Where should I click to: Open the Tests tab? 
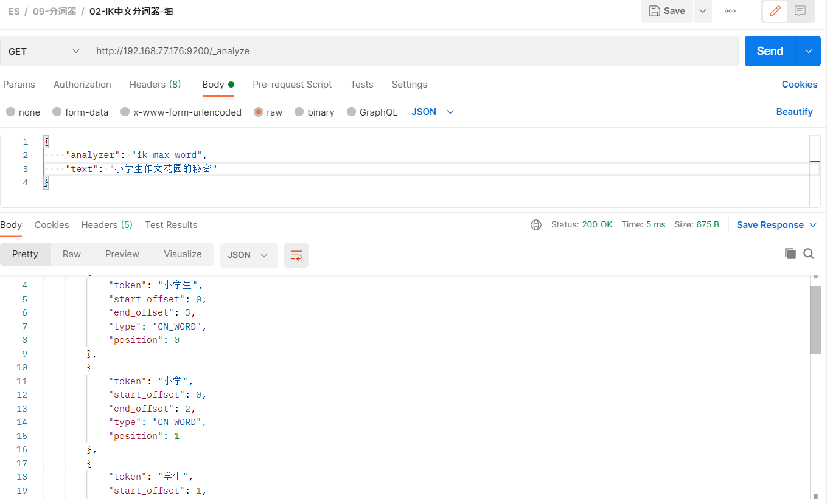click(361, 85)
